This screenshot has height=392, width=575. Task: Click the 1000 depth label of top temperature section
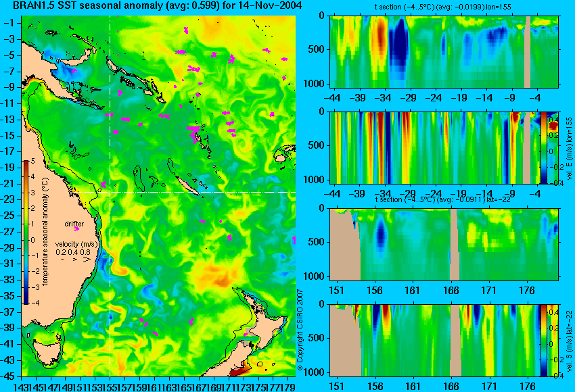coord(315,84)
